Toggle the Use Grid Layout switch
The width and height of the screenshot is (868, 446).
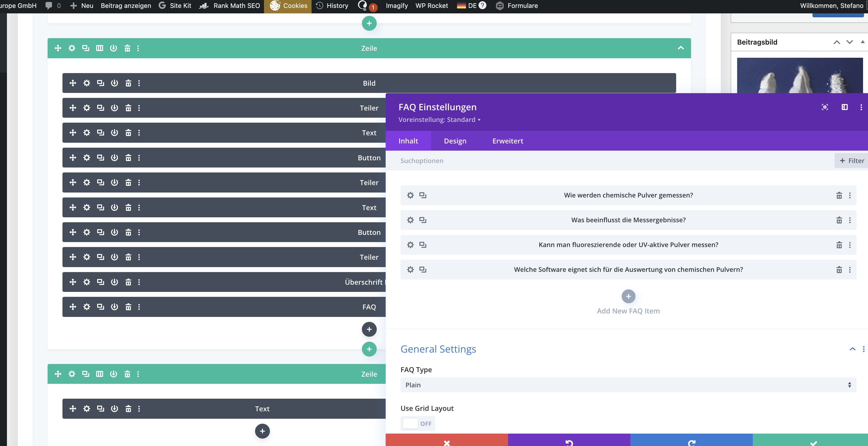click(x=417, y=423)
